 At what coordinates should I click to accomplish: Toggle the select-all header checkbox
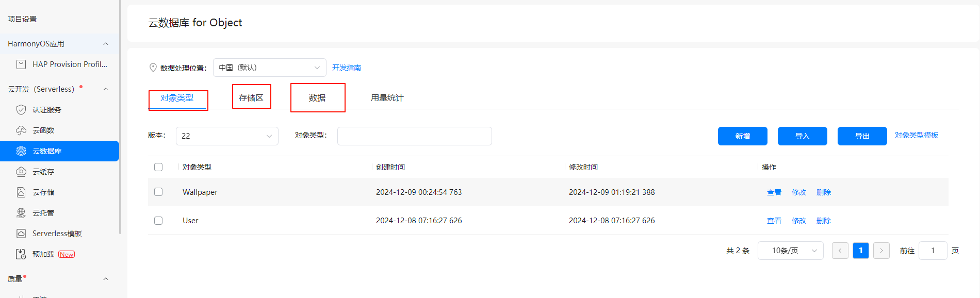tap(158, 167)
